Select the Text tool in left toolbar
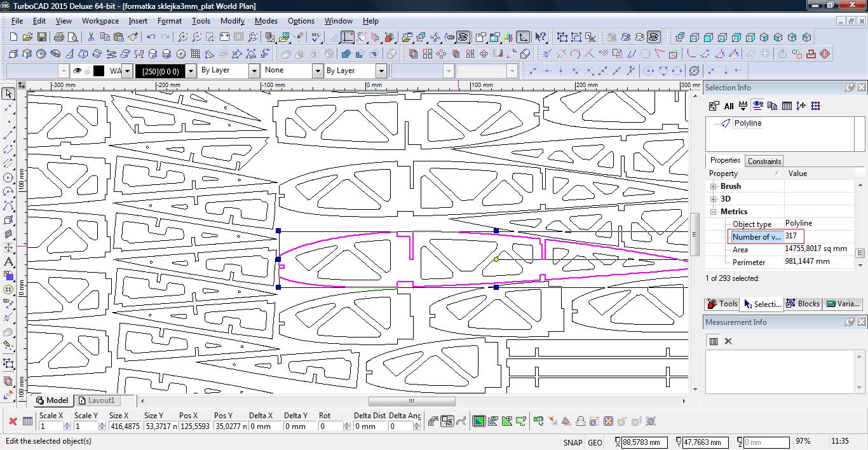This screenshot has height=450, width=868. 8,261
